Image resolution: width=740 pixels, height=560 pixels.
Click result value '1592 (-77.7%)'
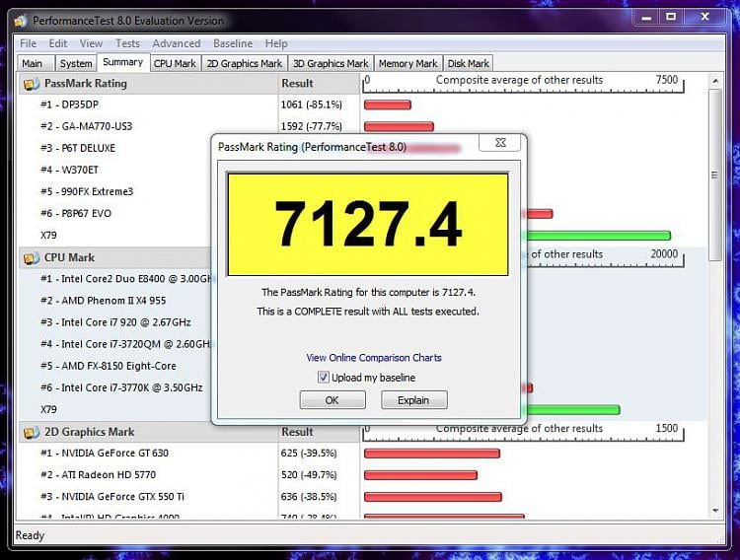[x=312, y=126]
